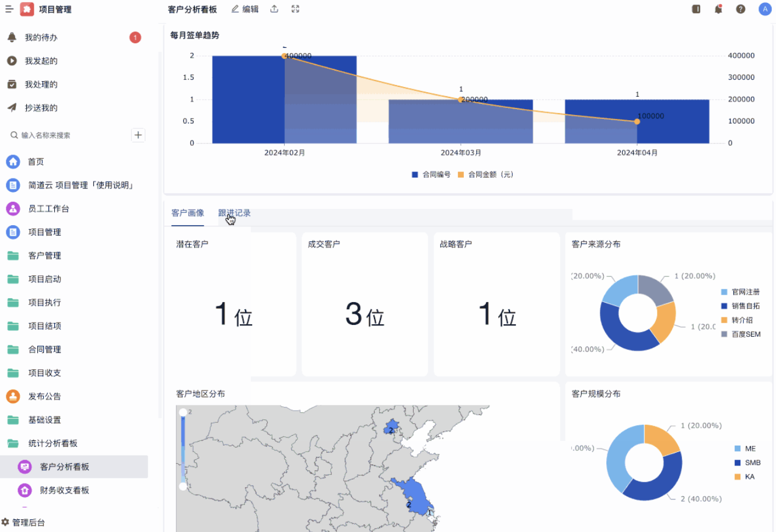Viewport: 776px width, 532px height.
Task: Collapse the 统计分析看板 folder
Action: click(53, 443)
